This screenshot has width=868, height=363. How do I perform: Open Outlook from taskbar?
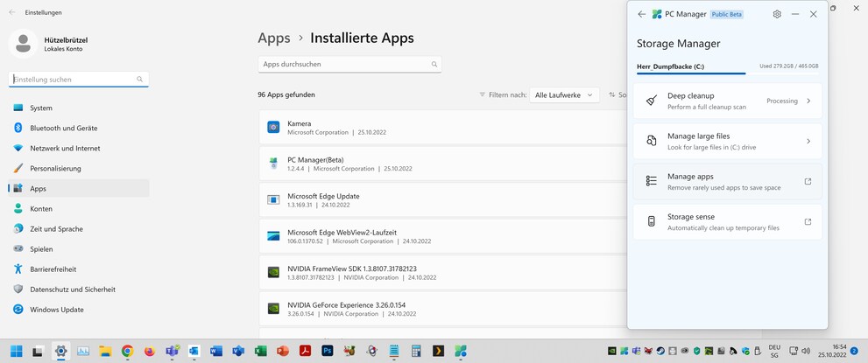194,351
